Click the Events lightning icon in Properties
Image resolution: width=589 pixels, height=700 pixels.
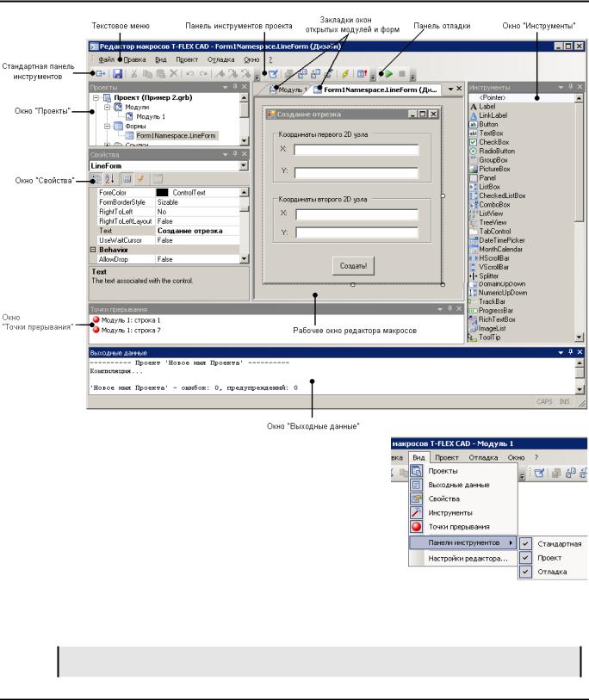tap(140, 179)
